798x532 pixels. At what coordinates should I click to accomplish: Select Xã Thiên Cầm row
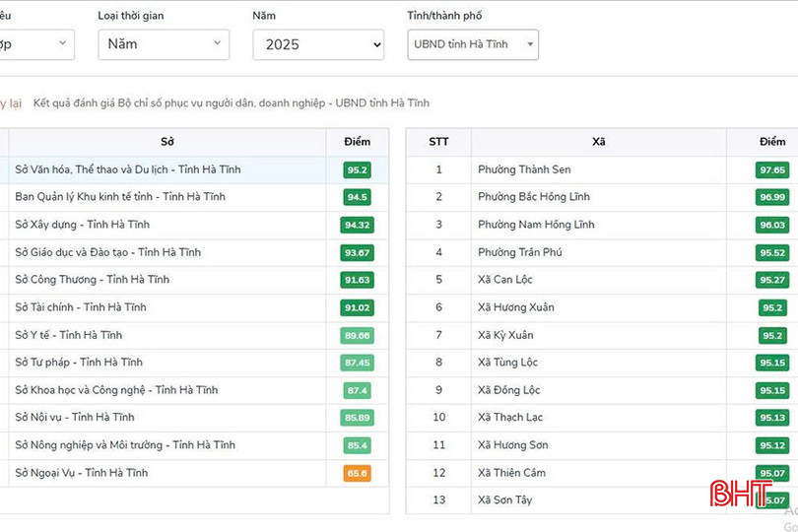click(x=511, y=473)
